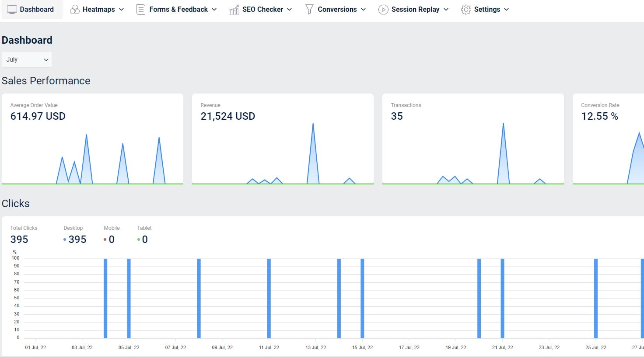644x357 pixels.
Task: Expand the Forms & Feedback chevron
Action: (214, 10)
